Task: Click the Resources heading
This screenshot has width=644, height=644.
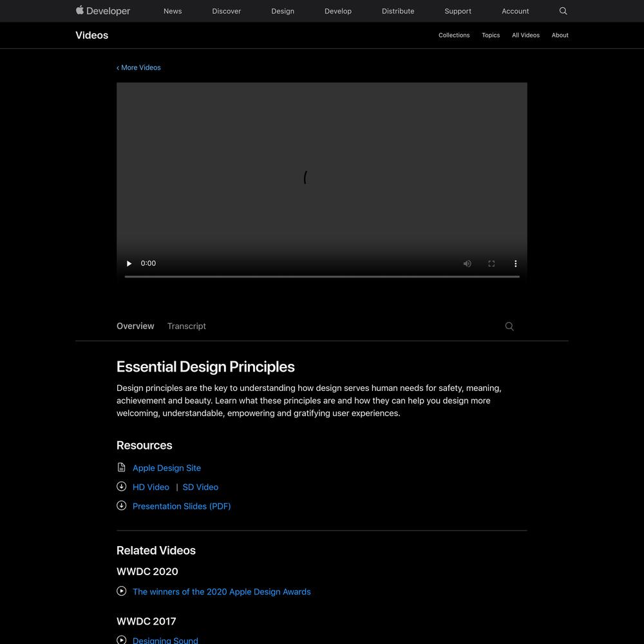Action: pos(144,445)
